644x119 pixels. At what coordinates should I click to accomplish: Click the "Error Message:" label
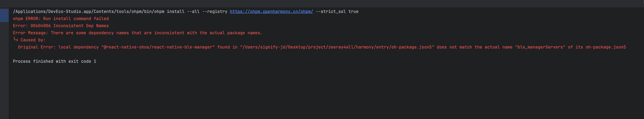[x=30, y=33]
